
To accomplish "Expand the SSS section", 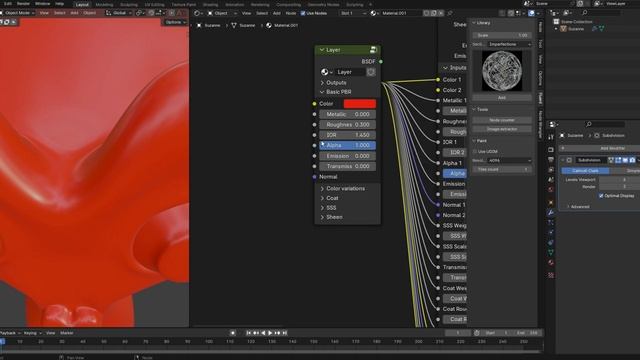I will coord(328,208).
